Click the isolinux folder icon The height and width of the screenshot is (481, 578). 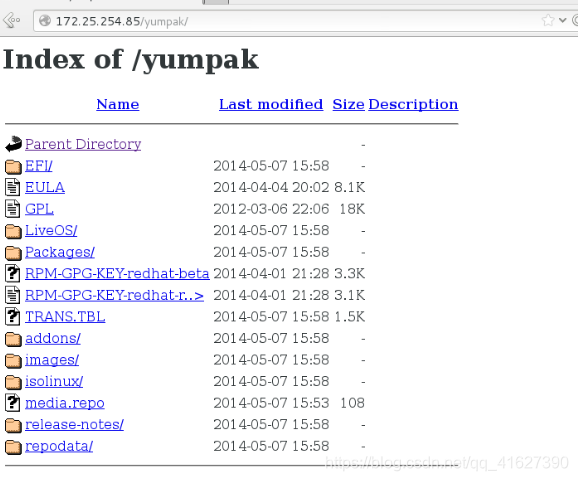tap(13, 382)
